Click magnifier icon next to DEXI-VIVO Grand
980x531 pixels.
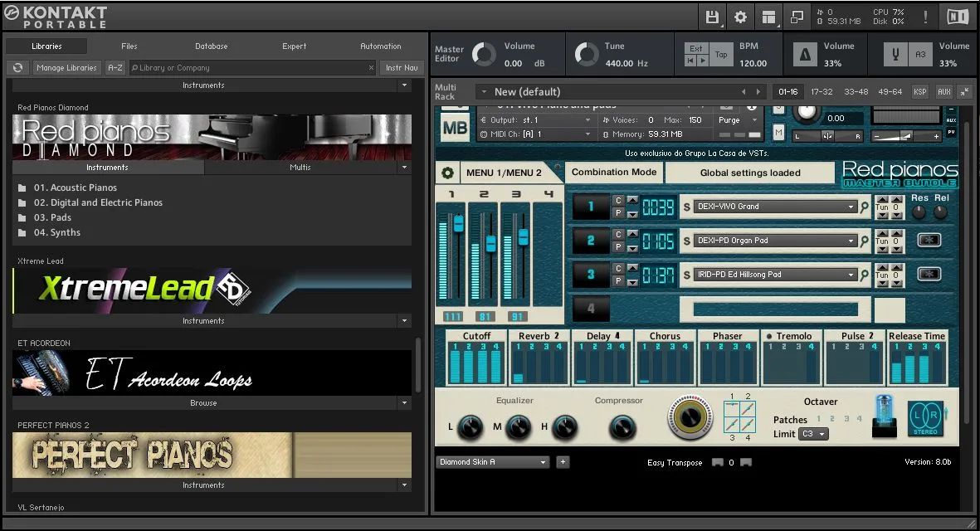click(x=865, y=207)
